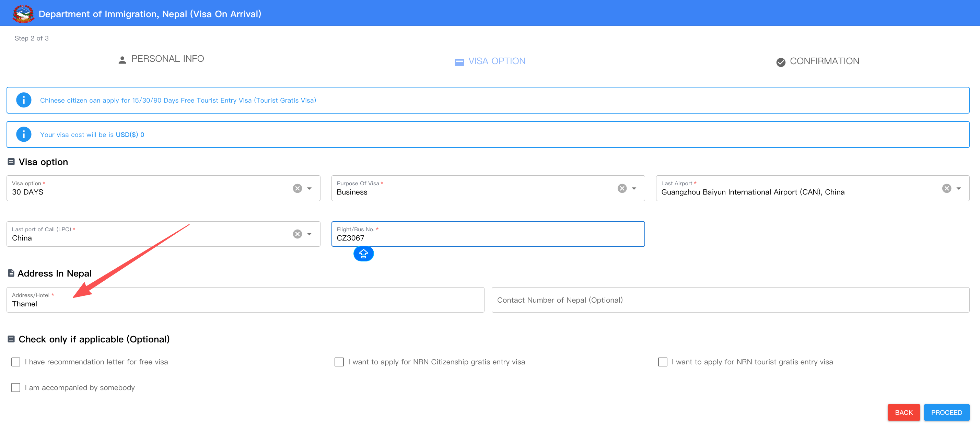Clear the Purpose Of Visa Business value
This screenshot has width=980, height=433.
622,188
